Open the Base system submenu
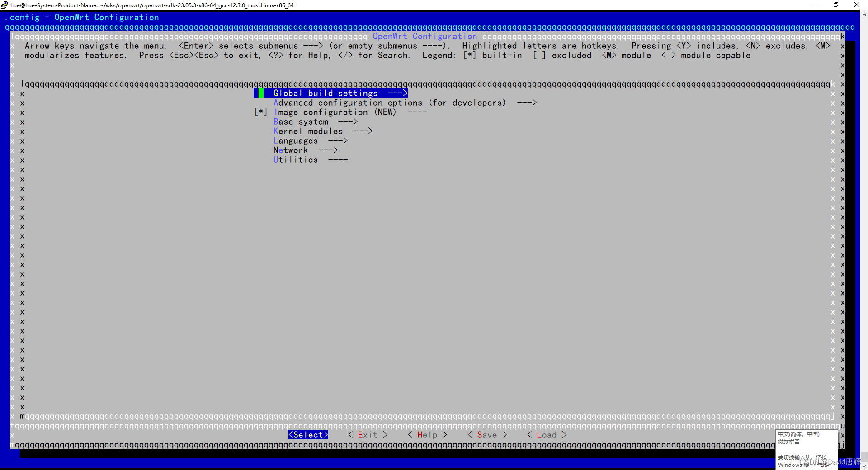This screenshot has width=868, height=470. 315,122
